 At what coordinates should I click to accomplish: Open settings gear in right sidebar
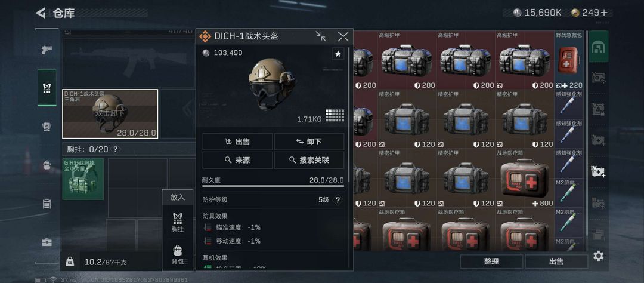coord(599,256)
